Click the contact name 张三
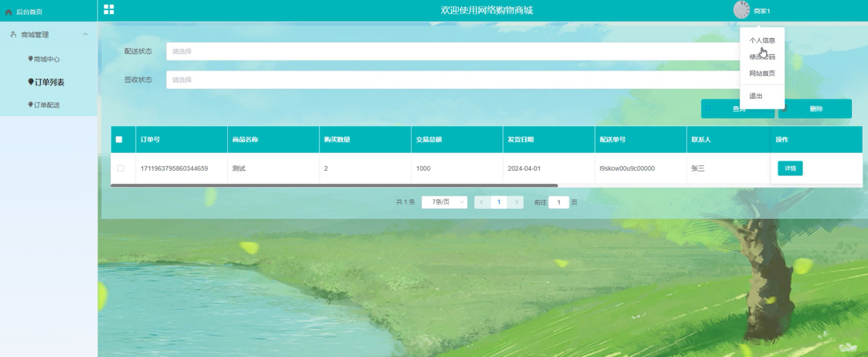The image size is (868, 357). point(698,169)
